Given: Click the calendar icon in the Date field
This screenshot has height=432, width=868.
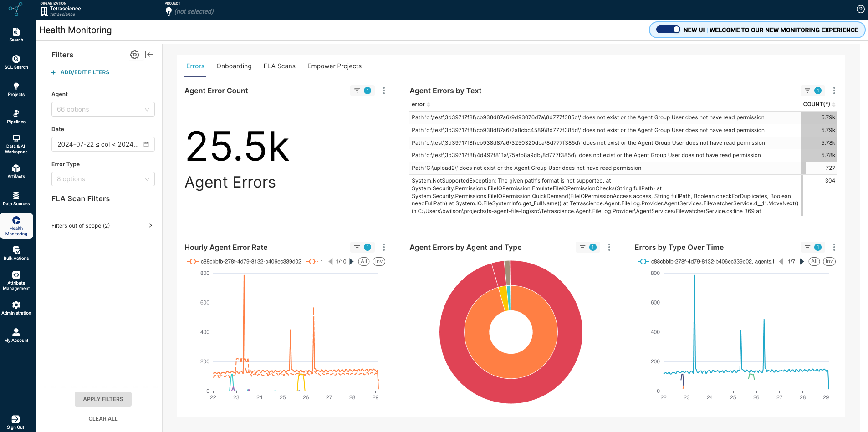Looking at the screenshot, I should (146, 144).
